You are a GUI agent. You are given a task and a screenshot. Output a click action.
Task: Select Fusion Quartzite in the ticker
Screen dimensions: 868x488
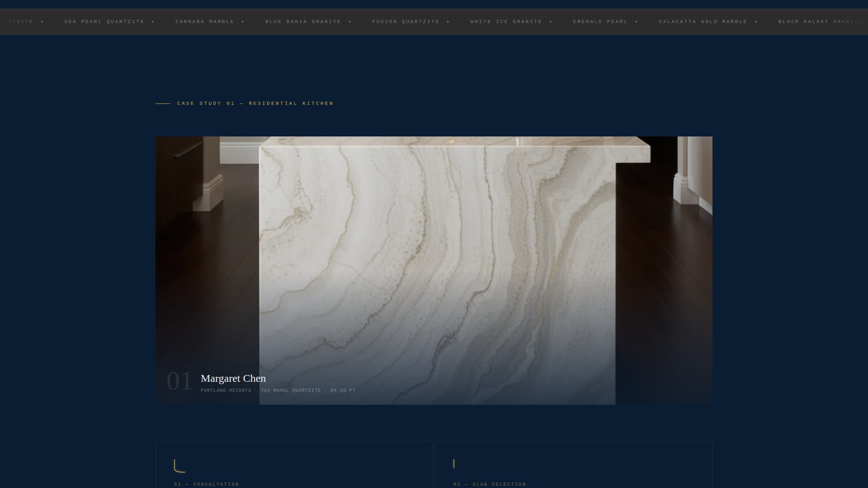(x=406, y=22)
